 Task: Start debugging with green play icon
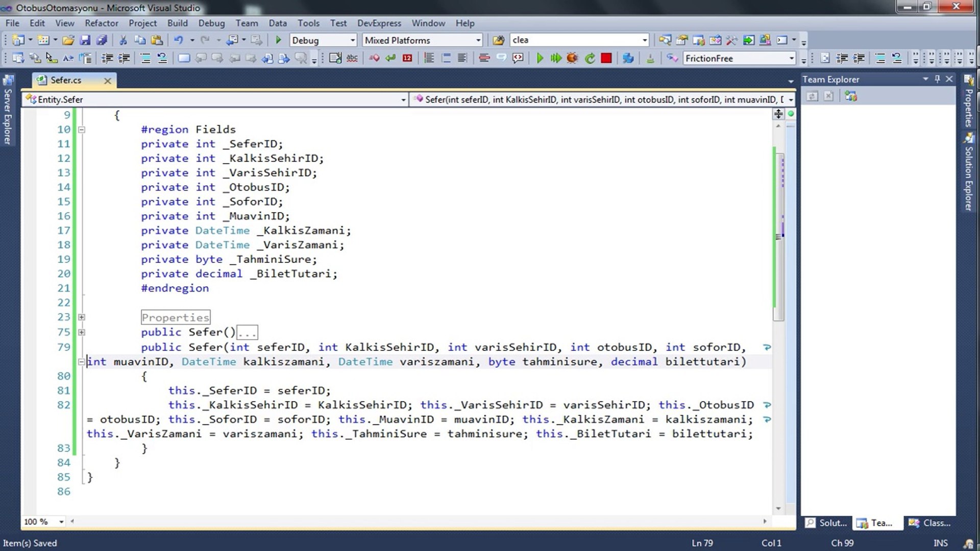coord(278,40)
